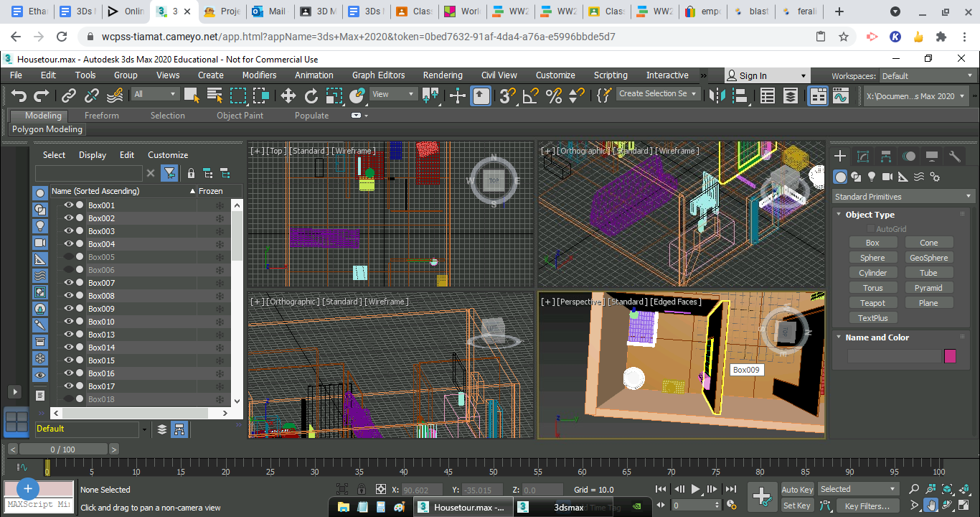Image resolution: width=980 pixels, height=517 pixels.
Task: Open the Graph Editors menu
Action: click(x=378, y=75)
